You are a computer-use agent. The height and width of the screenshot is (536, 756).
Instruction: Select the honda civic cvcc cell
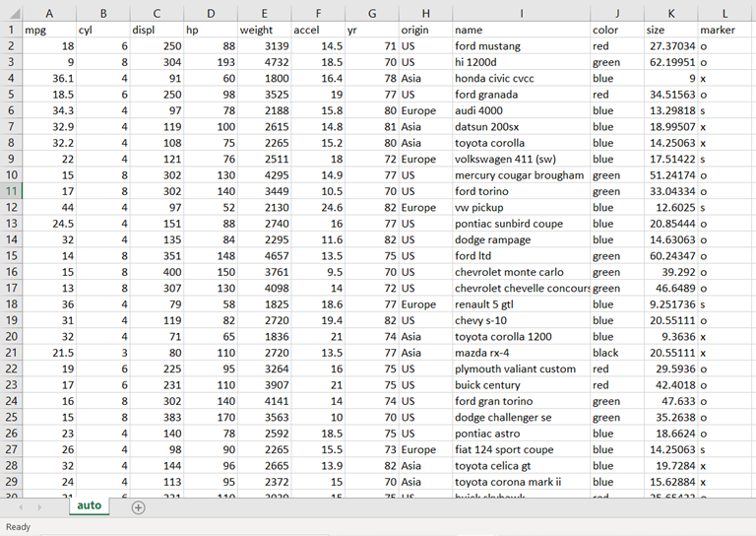pos(521,78)
